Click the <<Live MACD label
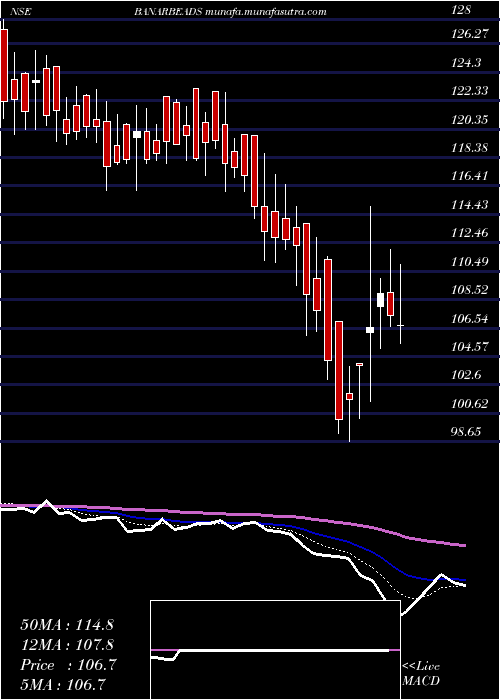The height and width of the screenshot is (700, 500). click(421, 674)
